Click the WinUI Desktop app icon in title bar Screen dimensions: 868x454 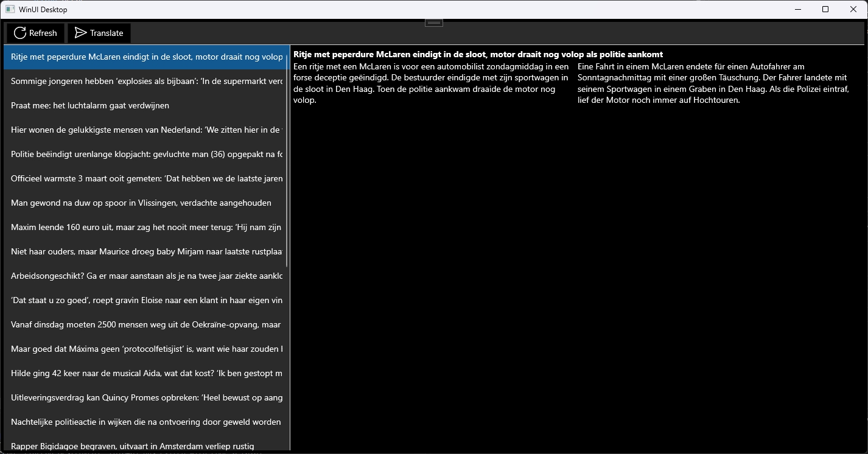pyautogui.click(x=10, y=9)
